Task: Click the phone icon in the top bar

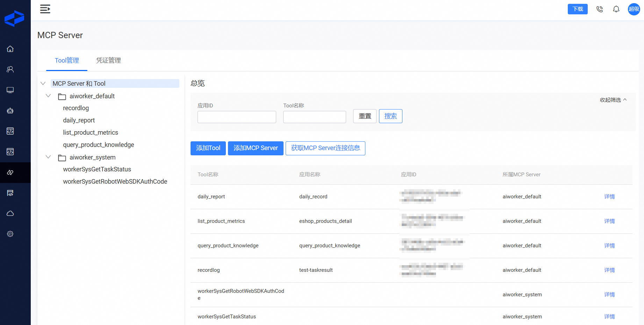Action: [600, 9]
